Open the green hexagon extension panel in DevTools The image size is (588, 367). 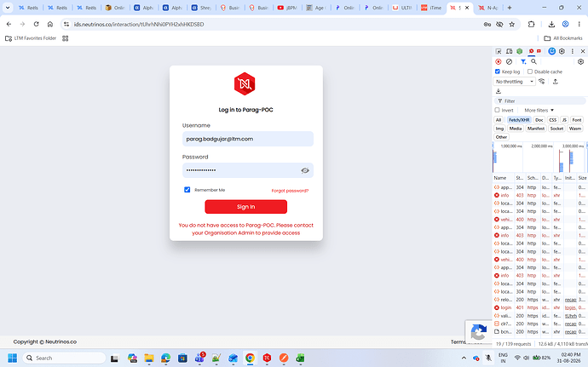(519, 51)
